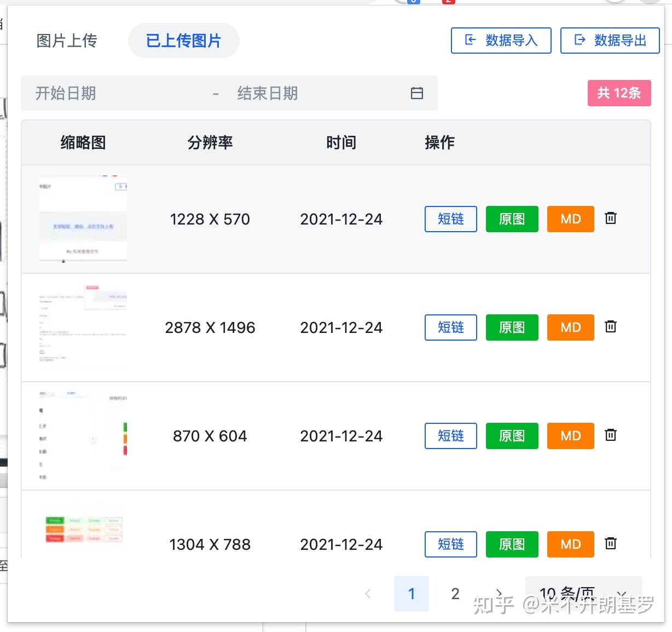Click the 数据导出 button
The image size is (672, 632).
tap(610, 41)
